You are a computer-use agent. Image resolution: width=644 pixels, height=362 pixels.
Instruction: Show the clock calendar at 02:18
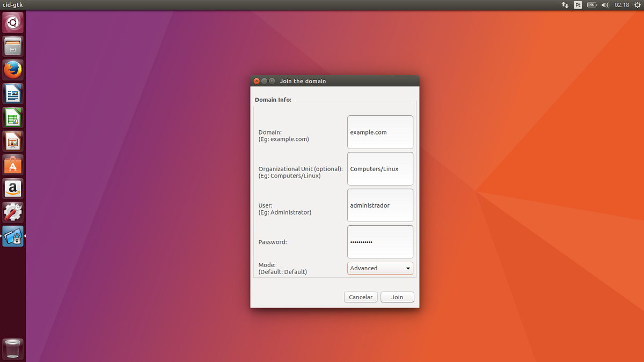click(621, 5)
